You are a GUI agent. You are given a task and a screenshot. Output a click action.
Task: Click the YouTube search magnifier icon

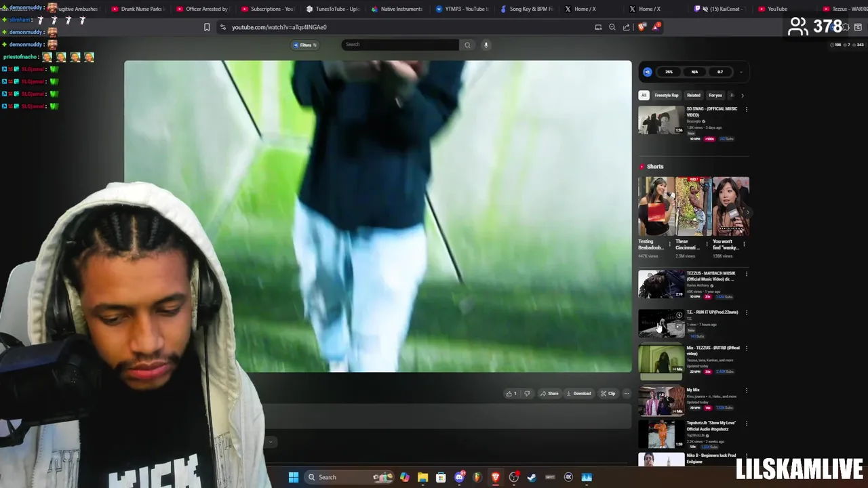point(467,45)
